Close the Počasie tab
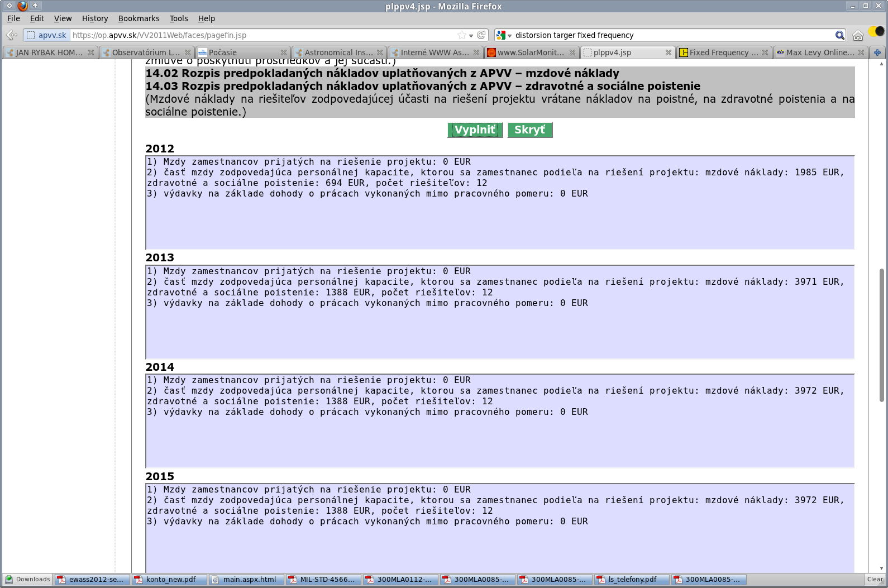This screenshot has height=588, width=888. [x=283, y=52]
